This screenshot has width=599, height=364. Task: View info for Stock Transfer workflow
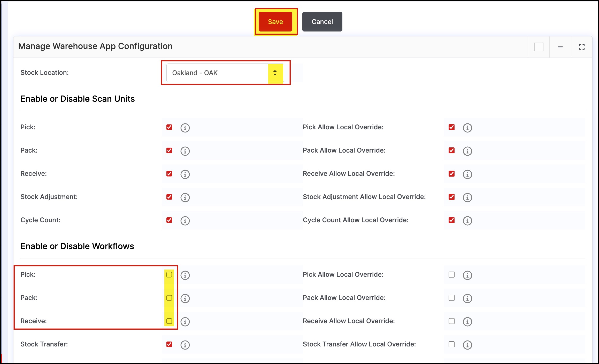tap(185, 345)
